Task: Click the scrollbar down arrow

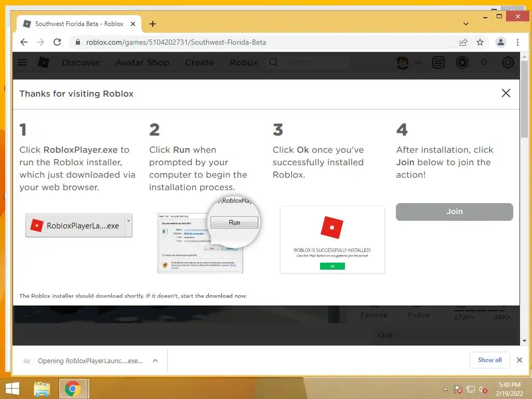Action: click(525, 341)
